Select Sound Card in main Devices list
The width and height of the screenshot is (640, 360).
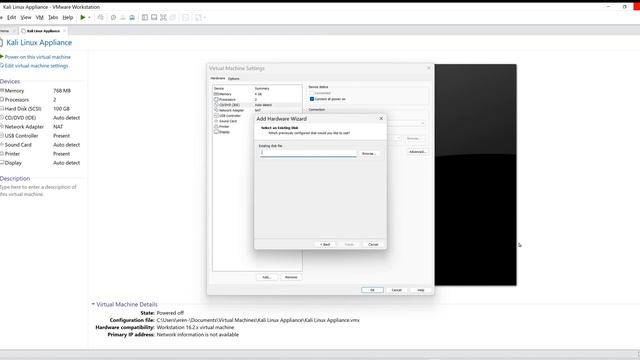tap(41, 144)
